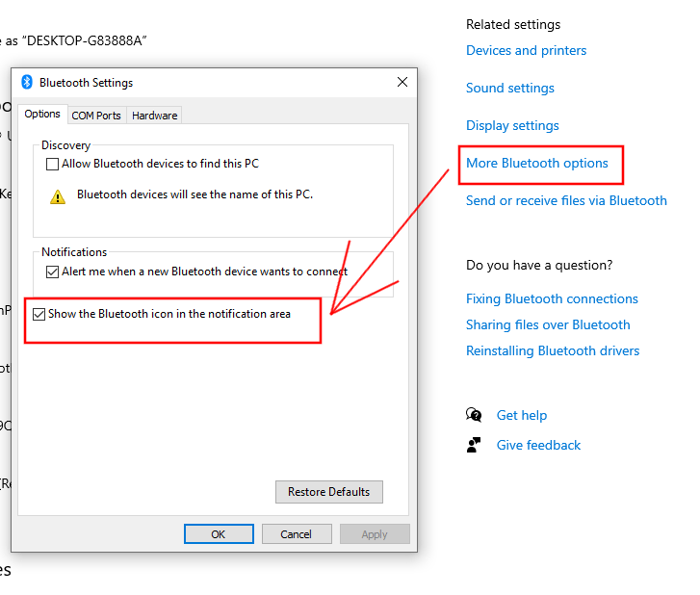This screenshot has height=595, width=700.
Task: Click Cancel in Bluetooth Settings
Action: 297,533
